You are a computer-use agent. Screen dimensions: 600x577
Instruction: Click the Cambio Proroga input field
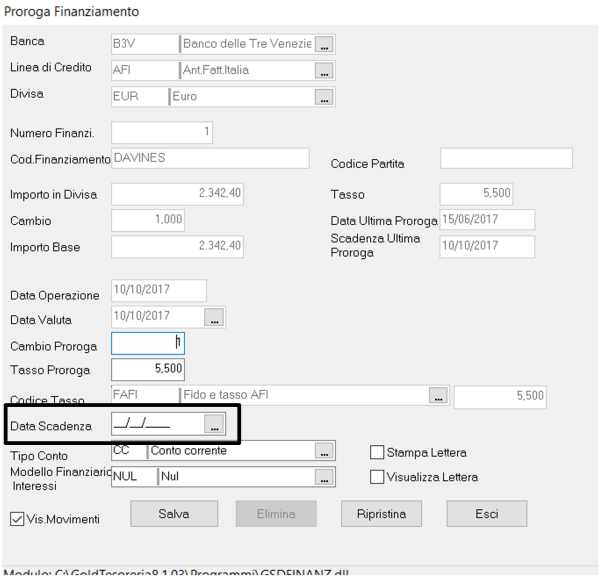click(x=147, y=344)
